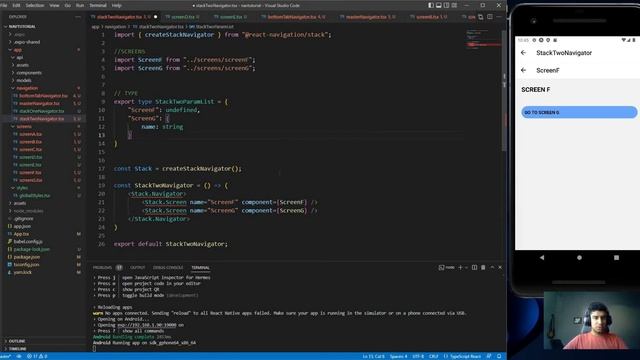Kill terminal with trash icon

tap(483, 267)
